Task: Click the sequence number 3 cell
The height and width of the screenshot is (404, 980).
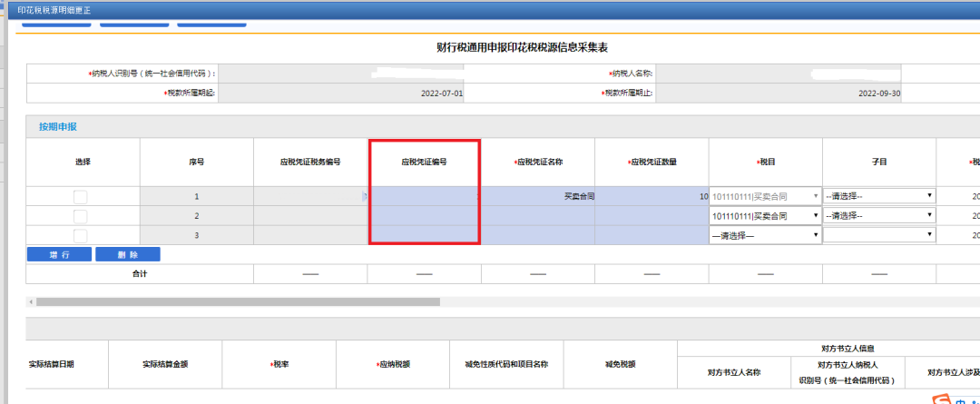Action: [x=196, y=235]
